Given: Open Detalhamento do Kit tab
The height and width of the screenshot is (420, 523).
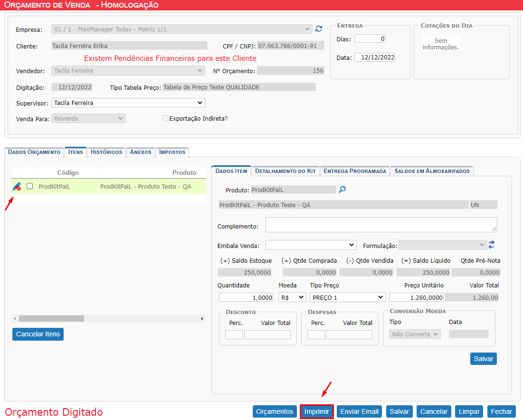Looking at the screenshot, I should pos(285,171).
